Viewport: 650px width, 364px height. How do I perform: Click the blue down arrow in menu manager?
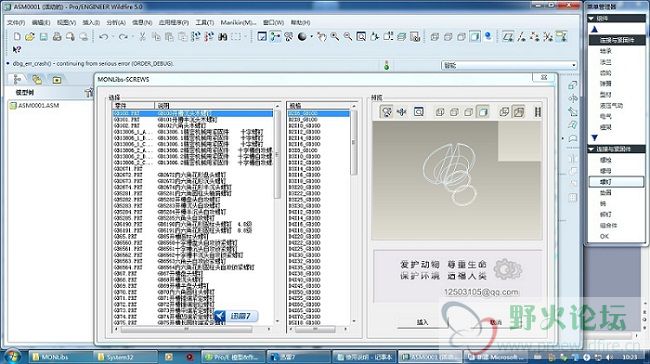click(x=594, y=138)
